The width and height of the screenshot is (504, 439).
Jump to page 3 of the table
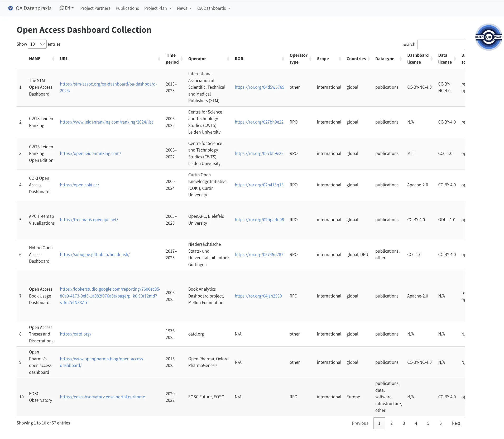coord(404,423)
